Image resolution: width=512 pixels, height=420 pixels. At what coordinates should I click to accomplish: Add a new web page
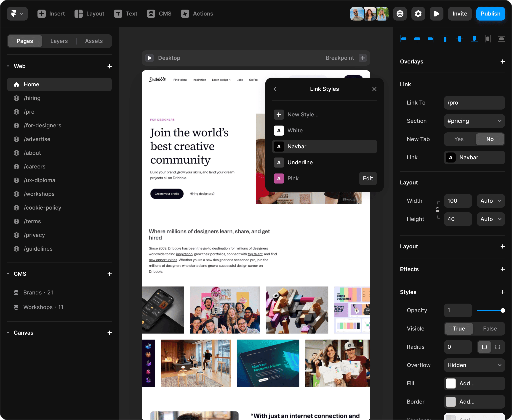point(109,66)
